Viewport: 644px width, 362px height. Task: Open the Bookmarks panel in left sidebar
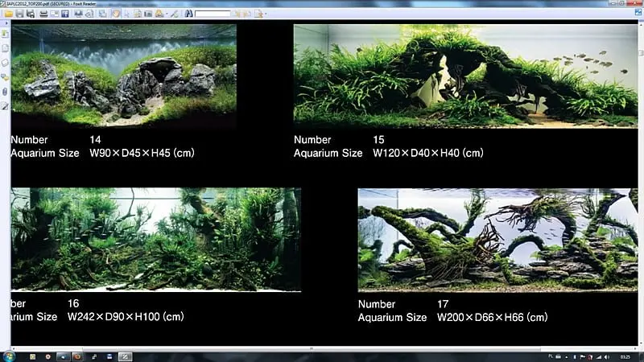pos(5,34)
